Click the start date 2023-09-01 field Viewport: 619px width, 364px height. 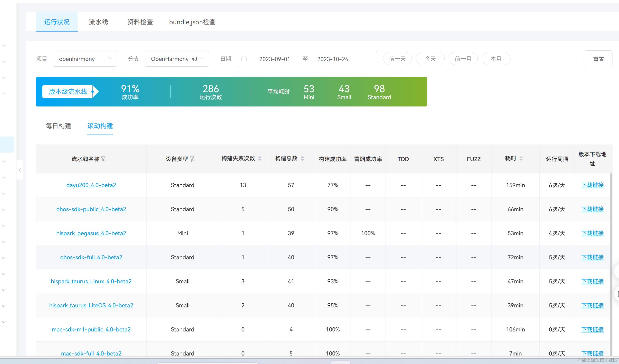(275, 59)
